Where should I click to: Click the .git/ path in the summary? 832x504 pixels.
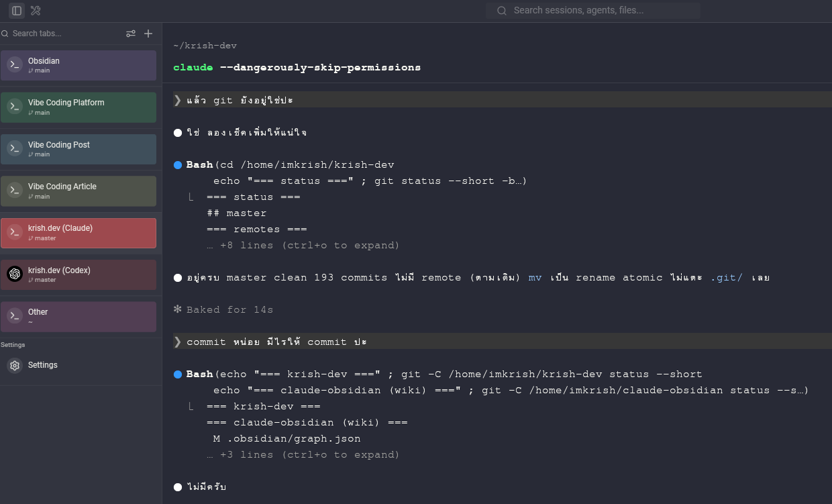[x=727, y=277]
